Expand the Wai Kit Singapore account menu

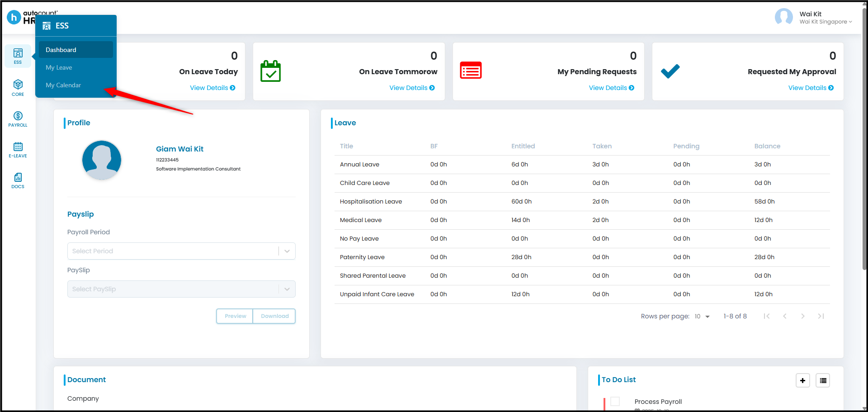tap(826, 22)
